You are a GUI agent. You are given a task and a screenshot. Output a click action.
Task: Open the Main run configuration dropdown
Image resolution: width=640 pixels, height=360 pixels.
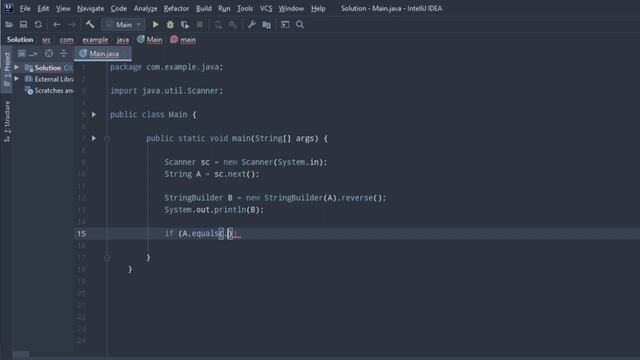(x=123, y=25)
